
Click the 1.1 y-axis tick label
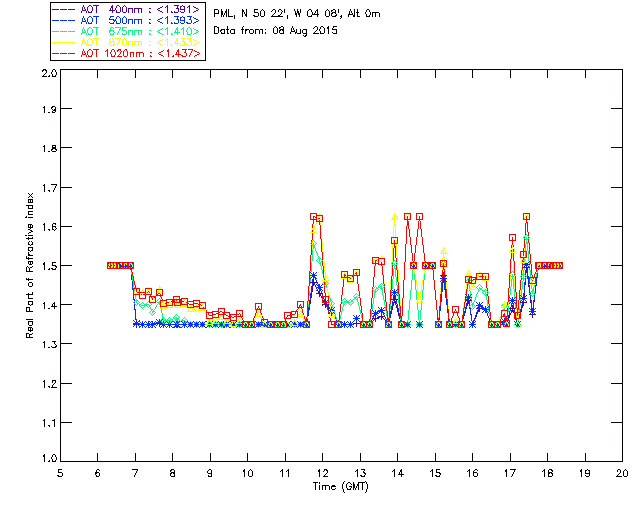coord(49,423)
